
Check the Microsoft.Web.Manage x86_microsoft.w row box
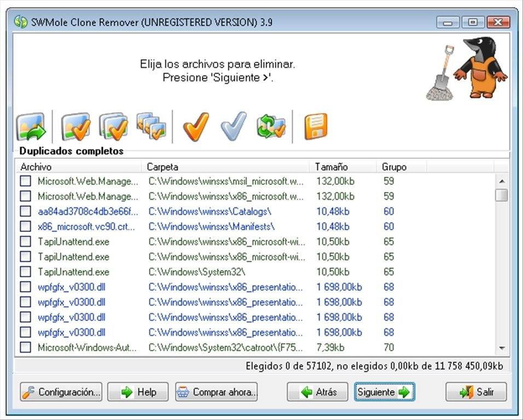[25, 196]
